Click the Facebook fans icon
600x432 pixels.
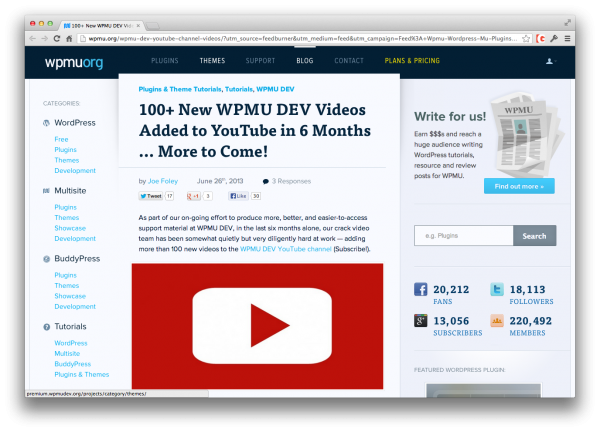coord(421,290)
